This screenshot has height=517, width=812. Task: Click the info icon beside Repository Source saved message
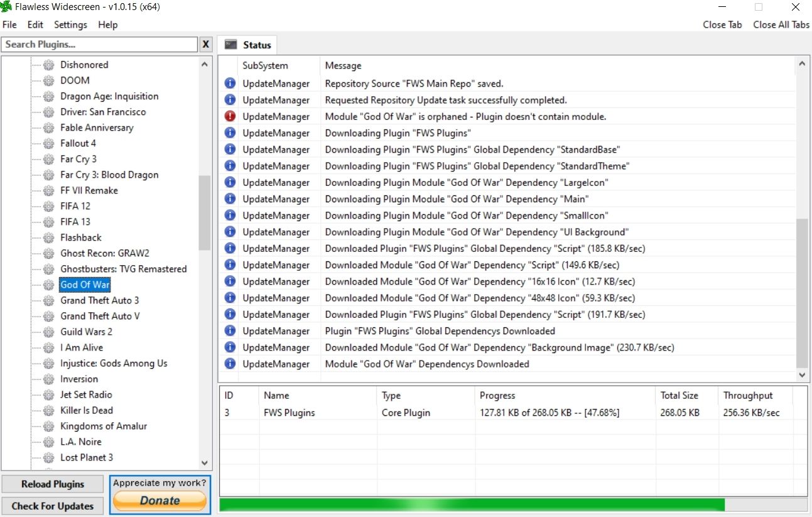pos(230,84)
